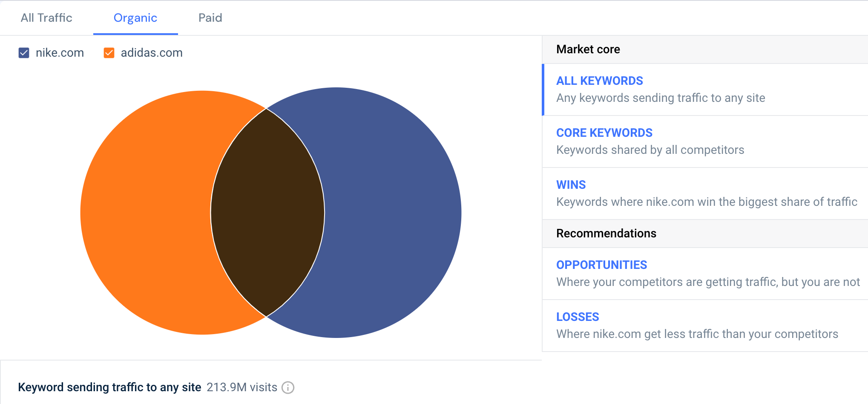Click the adidas.com label
Viewport: 868px width, 404px height.
point(151,53)
